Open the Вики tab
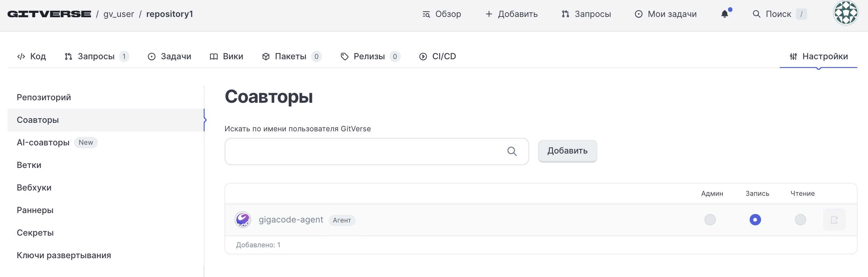This screenshot has width=868, height=277. point(227,56)
